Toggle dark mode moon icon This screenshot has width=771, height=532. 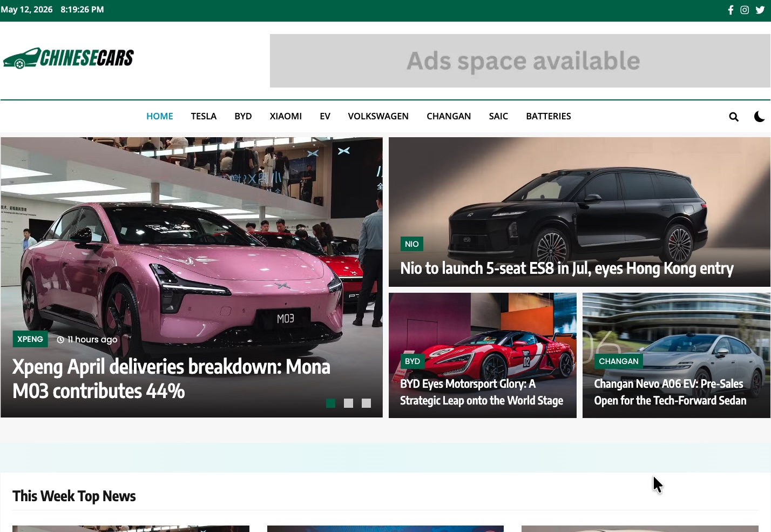tap(759, 117)
